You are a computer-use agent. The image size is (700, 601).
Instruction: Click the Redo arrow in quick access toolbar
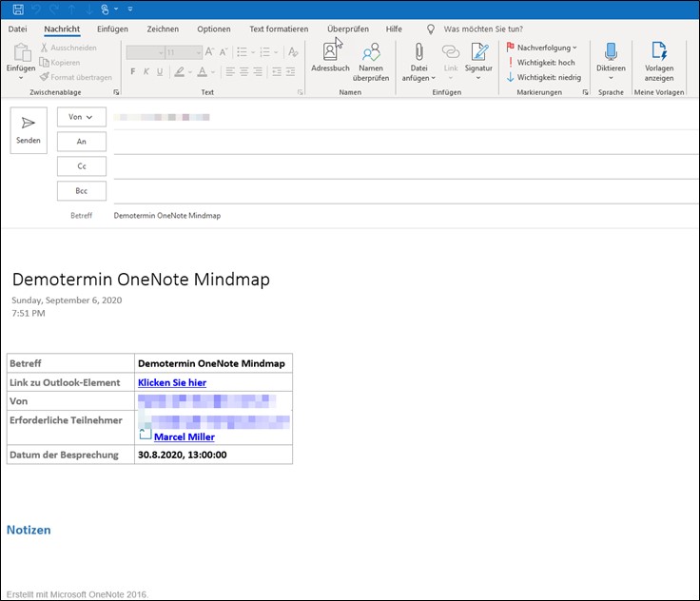[x=54, y=9]
